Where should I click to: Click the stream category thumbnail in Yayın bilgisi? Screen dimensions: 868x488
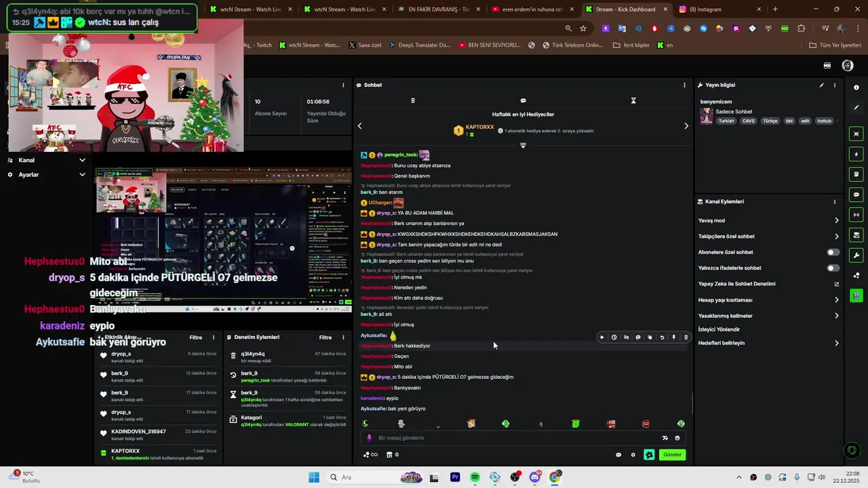click(x=707, y=116)
